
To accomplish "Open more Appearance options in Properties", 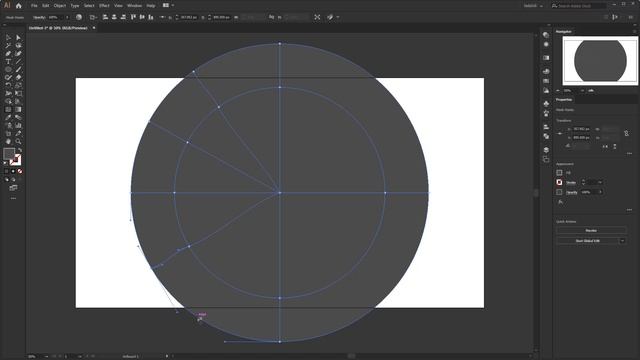I will pos(629,210).
